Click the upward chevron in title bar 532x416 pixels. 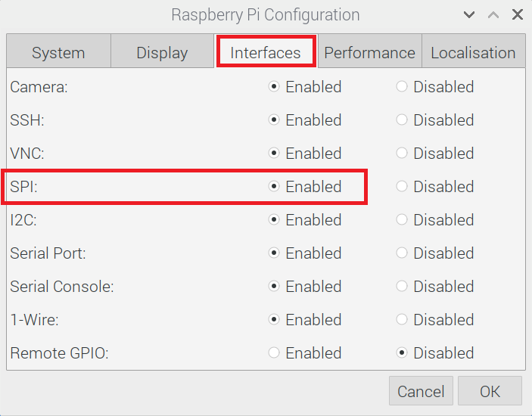pyautogui.click(x=493, y=14)
